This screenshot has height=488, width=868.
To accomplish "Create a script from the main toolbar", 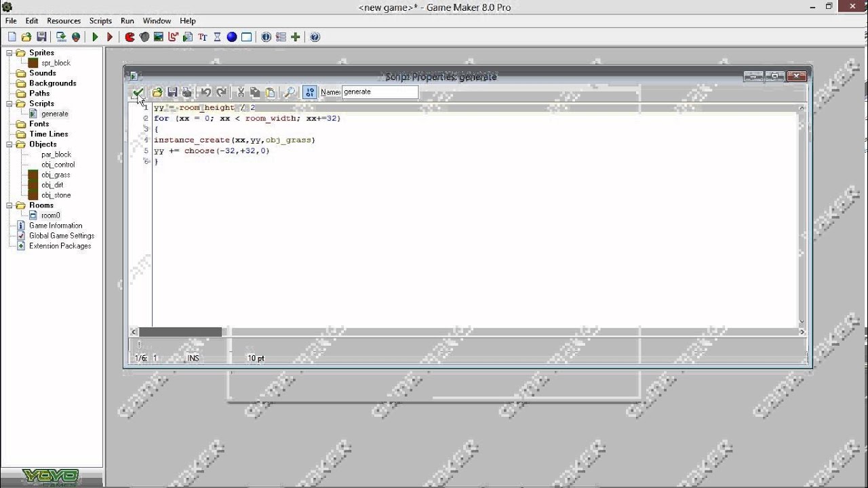I will pos(188,37).
